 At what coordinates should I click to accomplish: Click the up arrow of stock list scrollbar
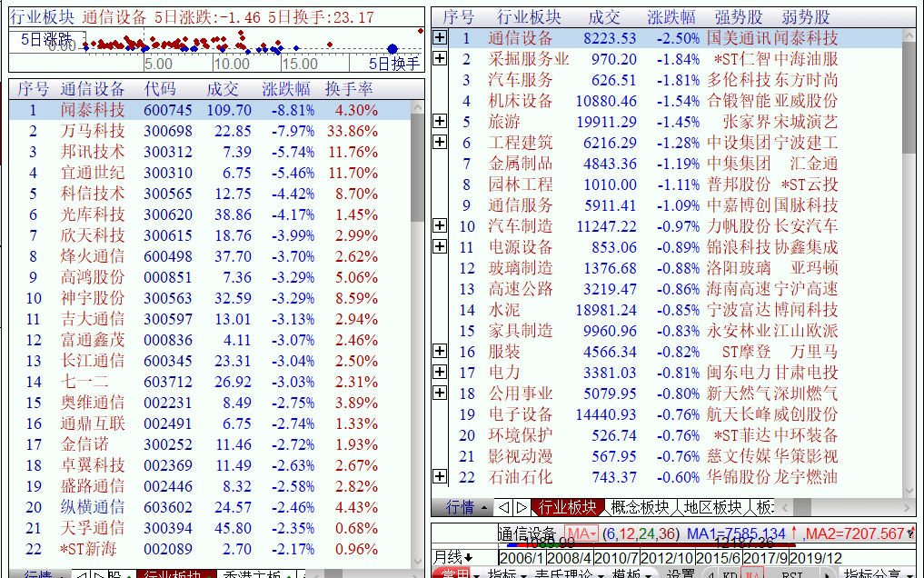pyautogui.click(x=418, y=107)
